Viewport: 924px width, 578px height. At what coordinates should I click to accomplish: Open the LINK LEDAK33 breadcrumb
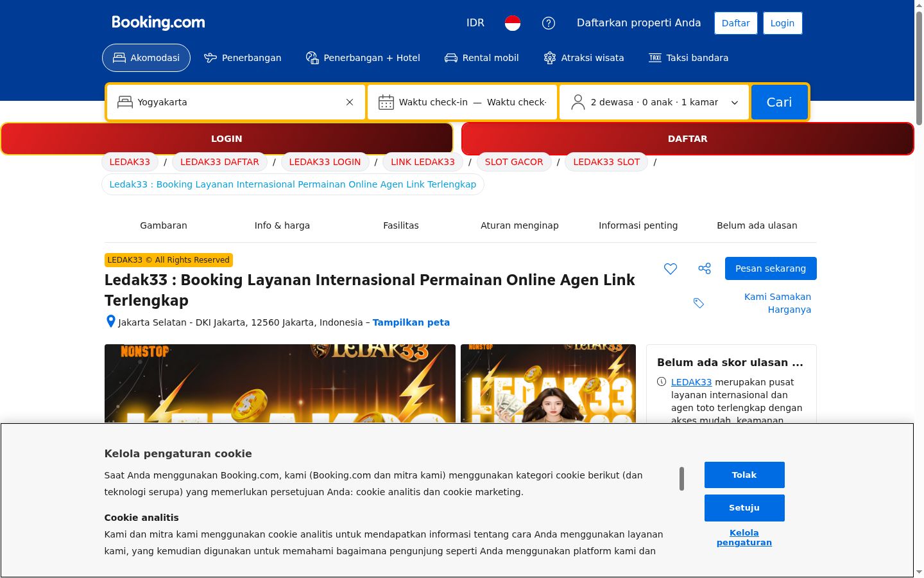pos(423,162)
